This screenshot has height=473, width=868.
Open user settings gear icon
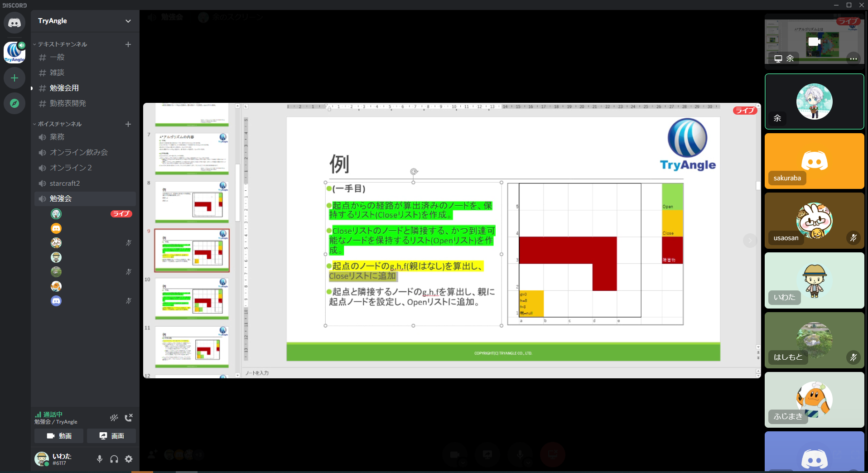129,459
